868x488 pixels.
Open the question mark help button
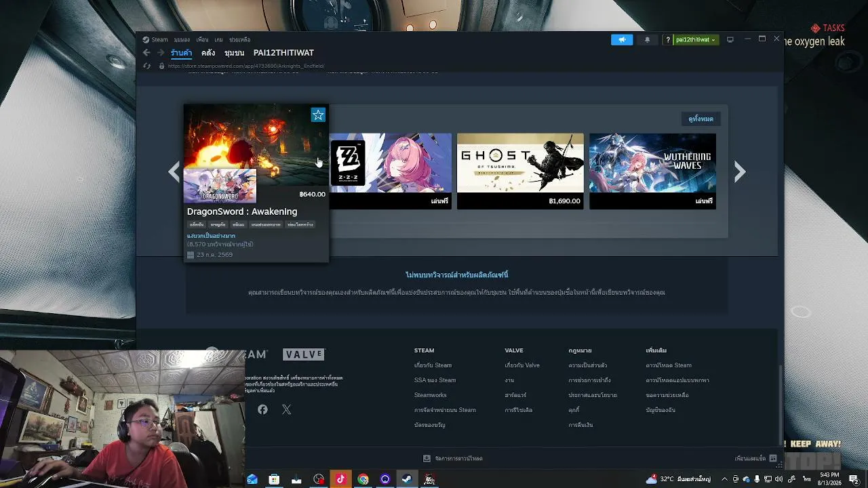point(668,39)
